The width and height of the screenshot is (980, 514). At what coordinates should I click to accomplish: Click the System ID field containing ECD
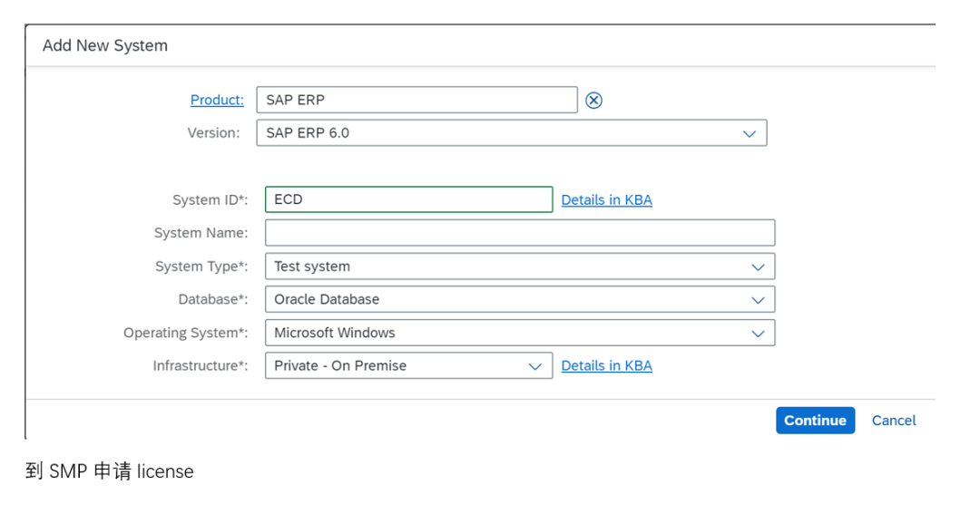pyautogui.click(x=408, y=199)
